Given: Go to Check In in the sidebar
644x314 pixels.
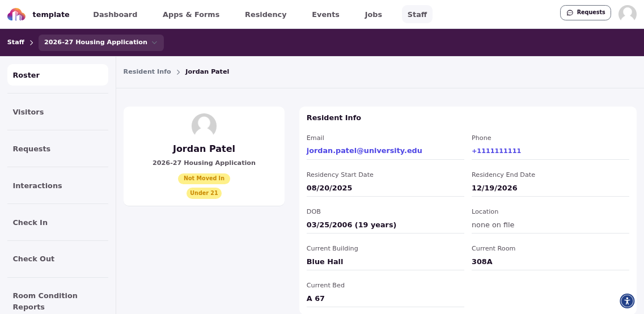Looking at the screenshot, I should 58,223.
